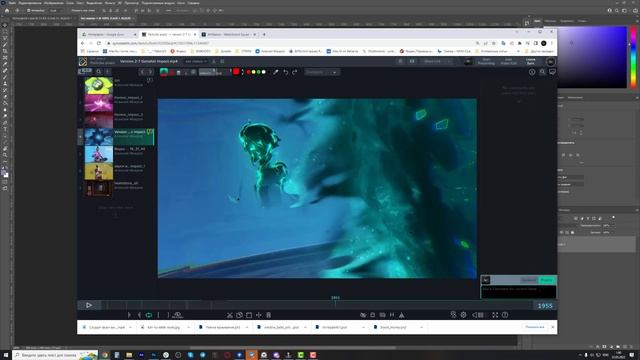
Task: Add a new item with plus icon
Action: 108,72
